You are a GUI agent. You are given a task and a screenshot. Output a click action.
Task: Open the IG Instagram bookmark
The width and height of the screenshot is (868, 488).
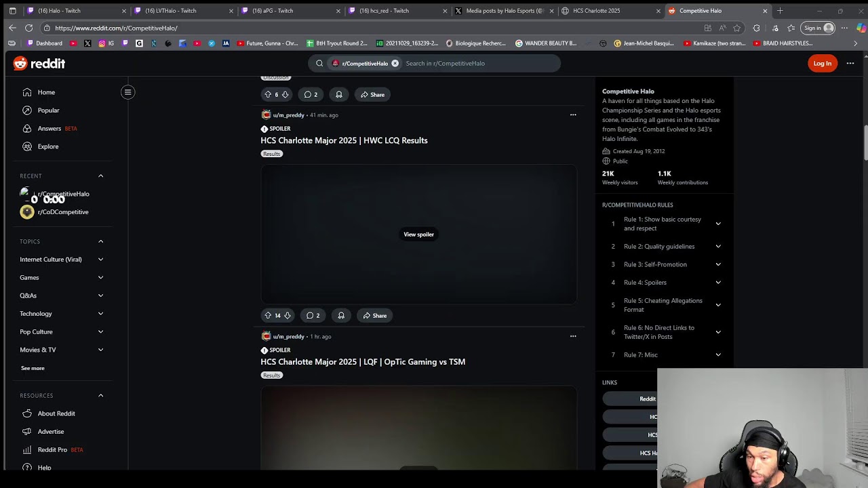coord(106,43)
